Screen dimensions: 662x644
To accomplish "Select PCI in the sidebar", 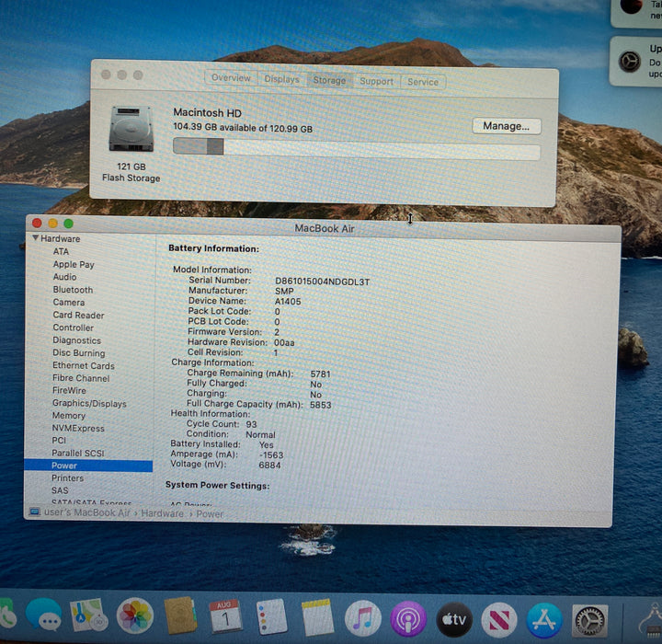I will tap(59, 441).
